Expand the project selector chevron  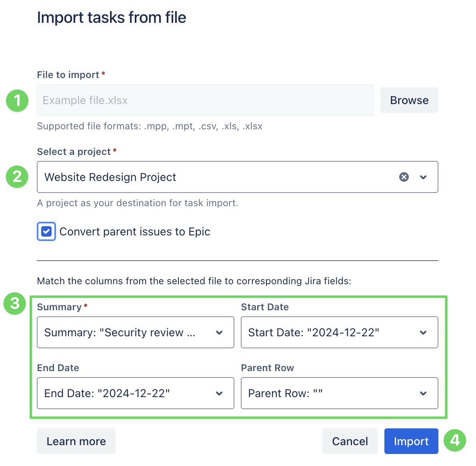[423, 177]
